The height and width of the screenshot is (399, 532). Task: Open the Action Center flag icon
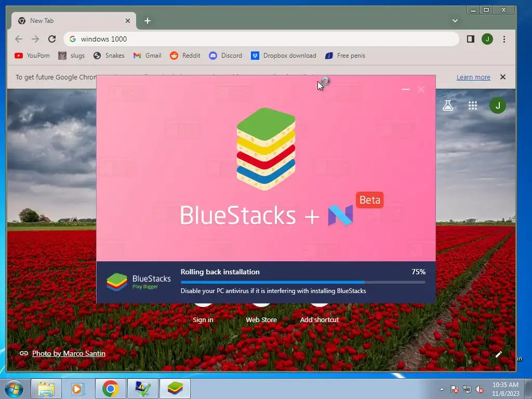click(x=455, y=389)
